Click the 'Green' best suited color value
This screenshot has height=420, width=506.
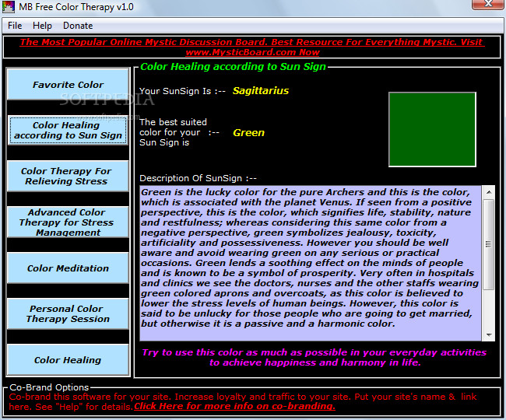[248, 132]
